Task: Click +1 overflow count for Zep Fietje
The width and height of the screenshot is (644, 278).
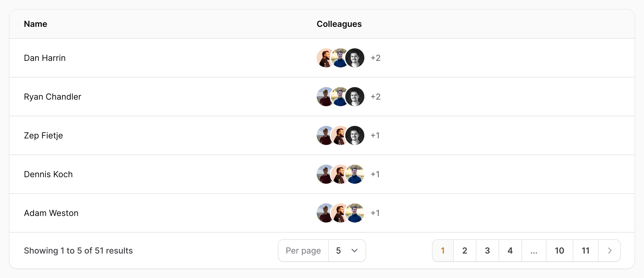Action: point(375,135)
